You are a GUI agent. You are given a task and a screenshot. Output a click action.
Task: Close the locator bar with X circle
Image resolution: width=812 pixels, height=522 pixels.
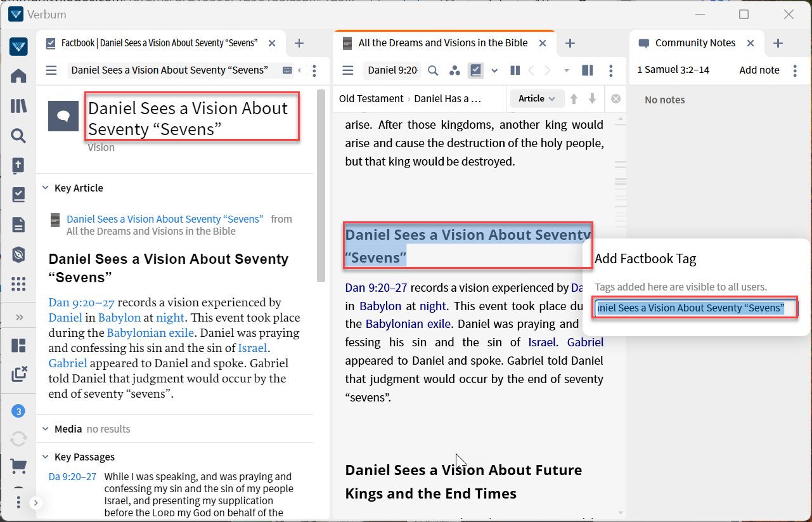tap(615, 99)
